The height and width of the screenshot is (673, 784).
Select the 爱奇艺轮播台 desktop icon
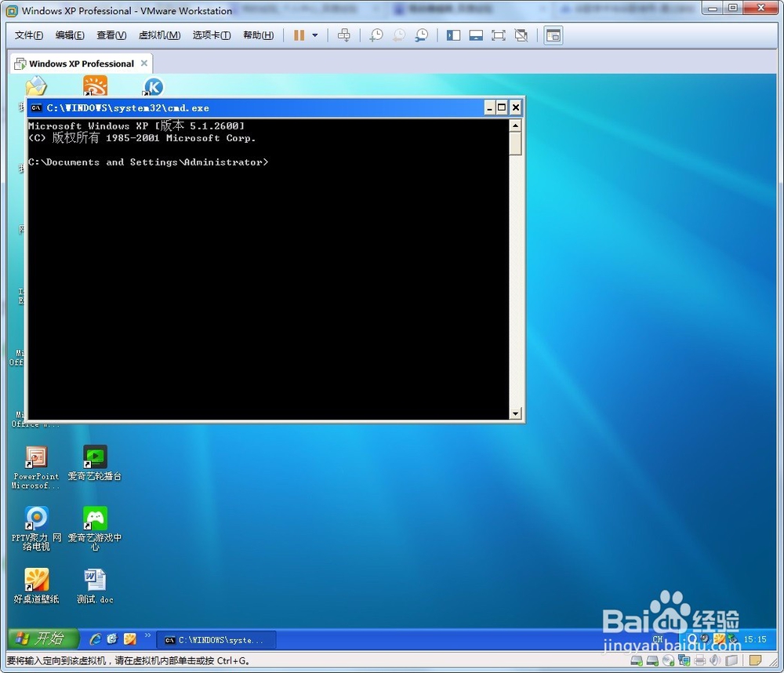95,464
